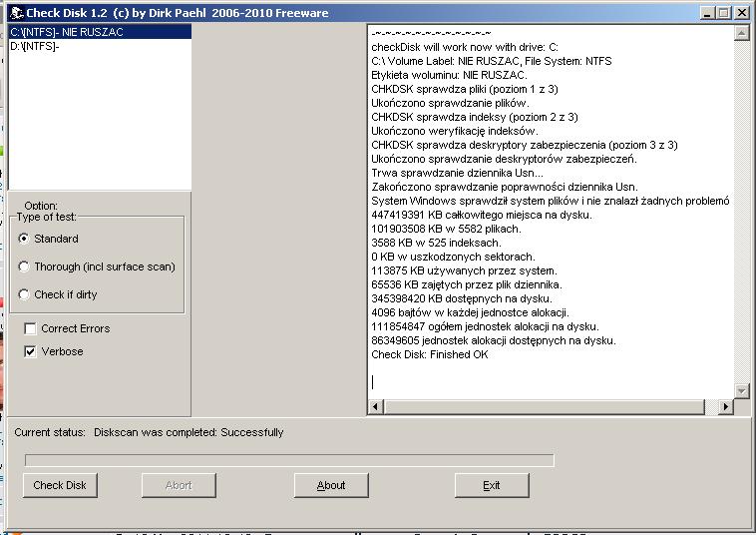Click the Check Disk title bar icon
This screenshot has width=756, height=535.
16,13
